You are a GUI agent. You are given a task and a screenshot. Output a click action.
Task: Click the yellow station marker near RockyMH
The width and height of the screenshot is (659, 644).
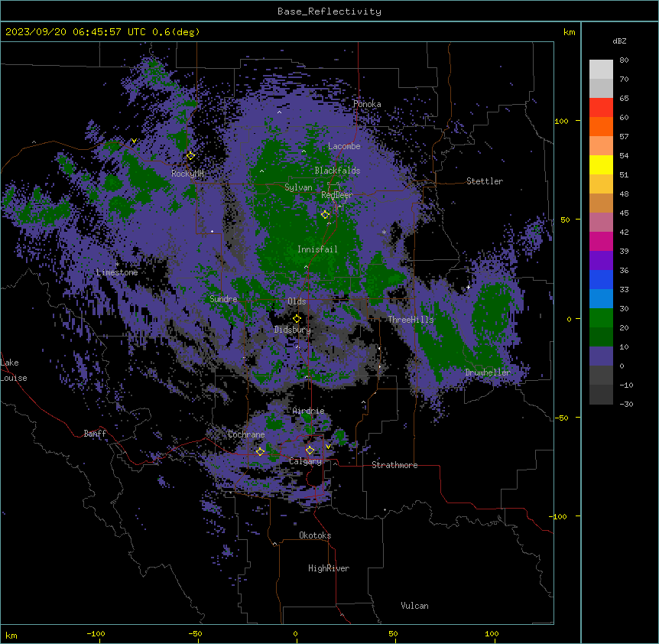tap(190, 155)
